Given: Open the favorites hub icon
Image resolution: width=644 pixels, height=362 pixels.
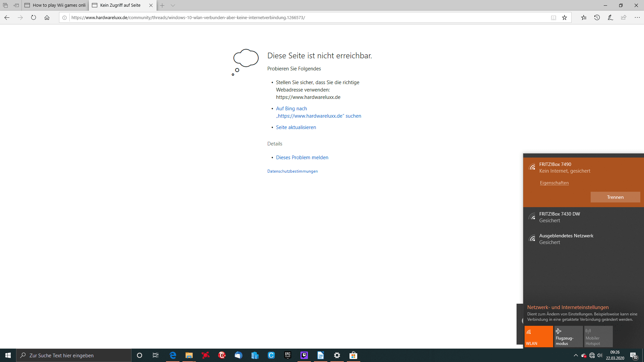Looking at the screenshot, I should 584,18.
